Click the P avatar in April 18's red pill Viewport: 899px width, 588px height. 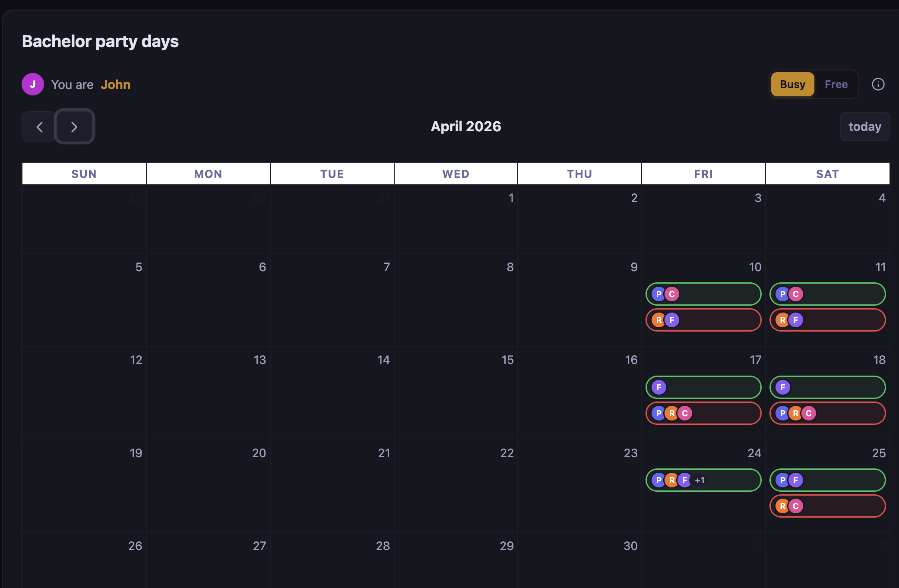point(783,413)
